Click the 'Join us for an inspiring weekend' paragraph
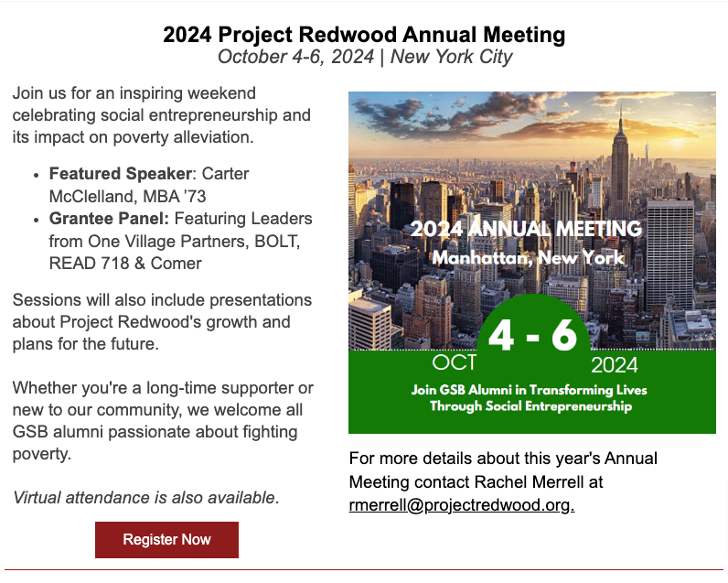 tap(161, 116)
